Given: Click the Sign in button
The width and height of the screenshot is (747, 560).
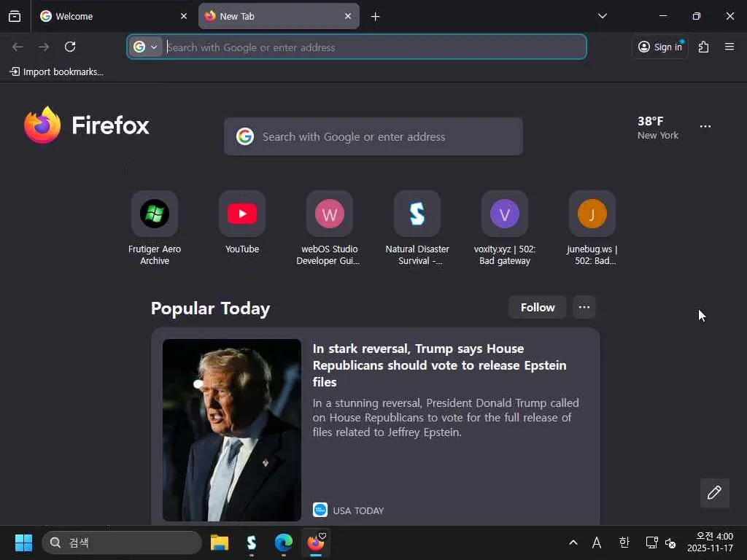Looking at the screenshot, I should tap(660, 47).
